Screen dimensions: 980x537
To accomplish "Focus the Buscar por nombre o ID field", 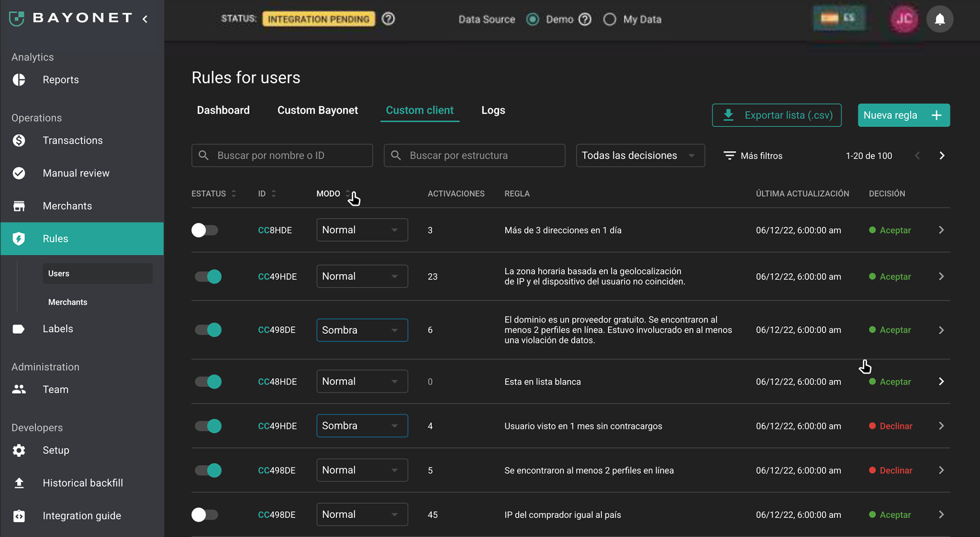I will [282, 156].
